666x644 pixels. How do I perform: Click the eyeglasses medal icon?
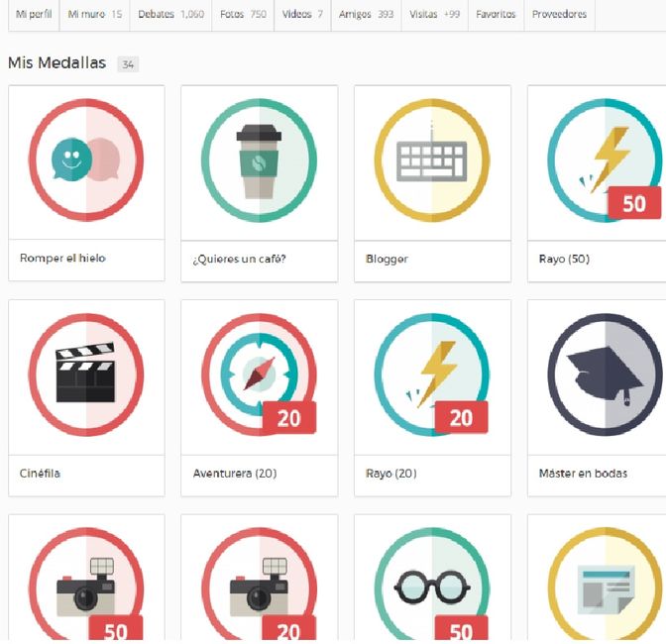click(432, 585)
